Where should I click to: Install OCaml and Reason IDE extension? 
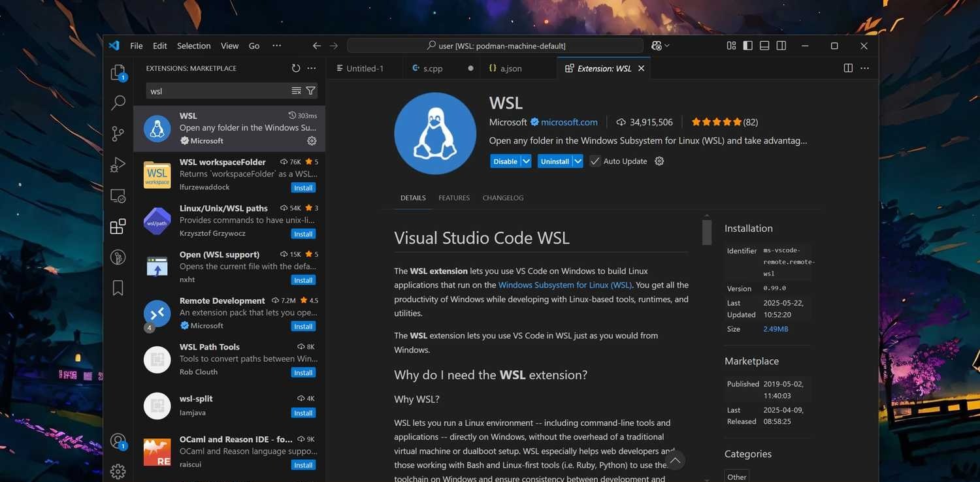303,465
